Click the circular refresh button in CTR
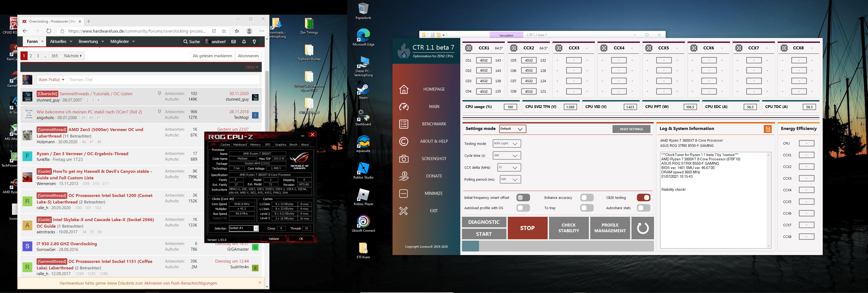 (x=643, y=228)
